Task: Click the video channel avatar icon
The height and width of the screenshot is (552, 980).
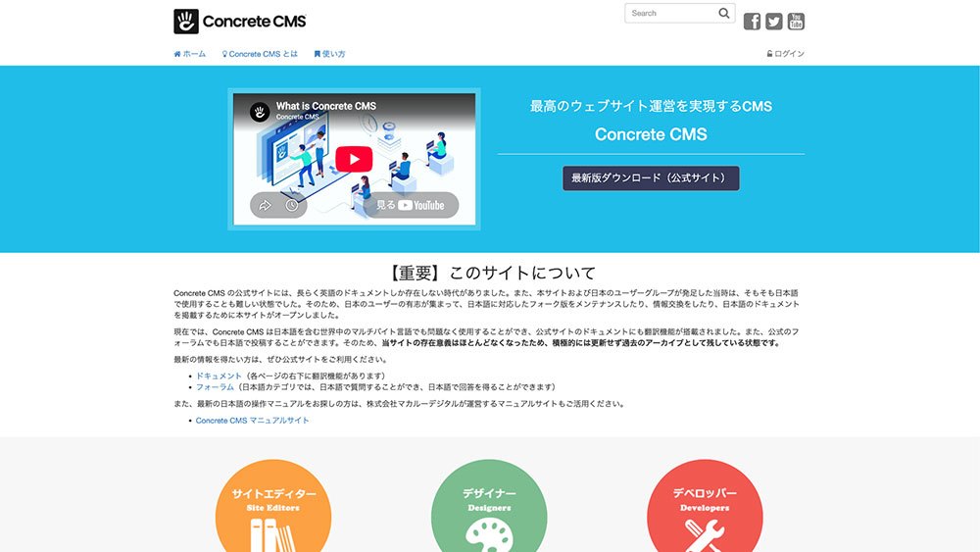Action: (x=260, y=112)
